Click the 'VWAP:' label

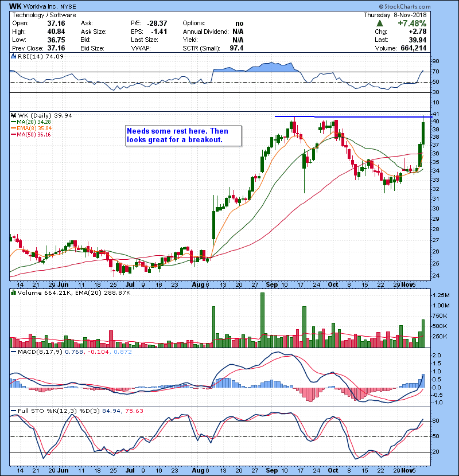(141, 48)
